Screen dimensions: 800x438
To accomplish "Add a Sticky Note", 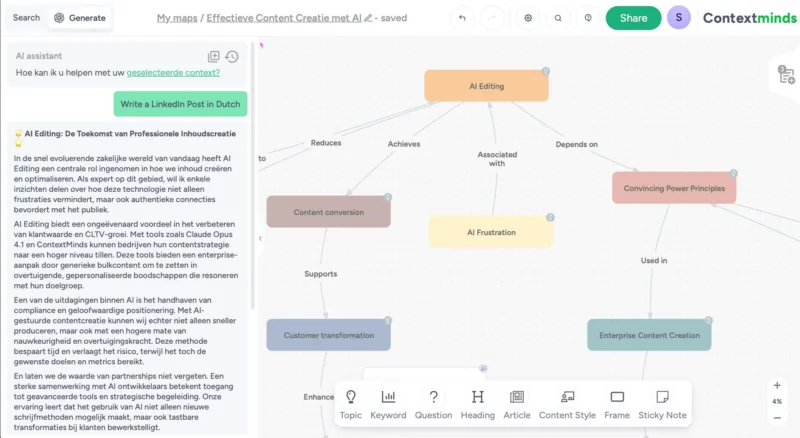I will point(662,403).
